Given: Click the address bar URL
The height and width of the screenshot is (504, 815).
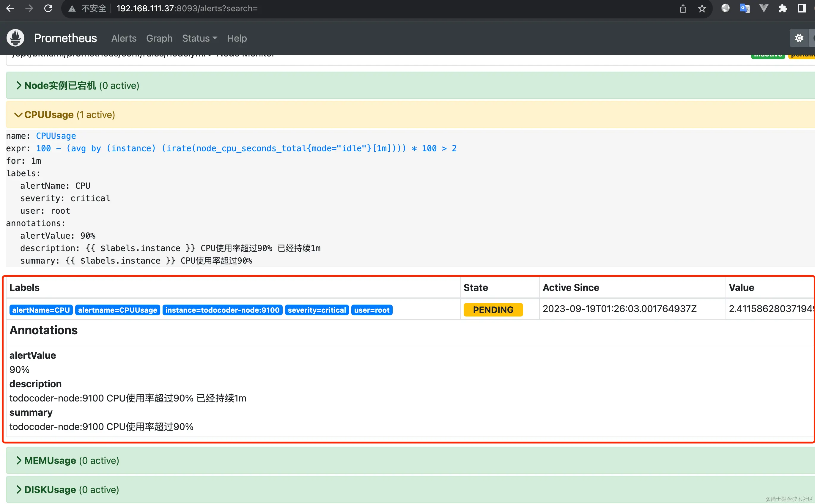Looking at the screenshot, I should pos(187,9).
